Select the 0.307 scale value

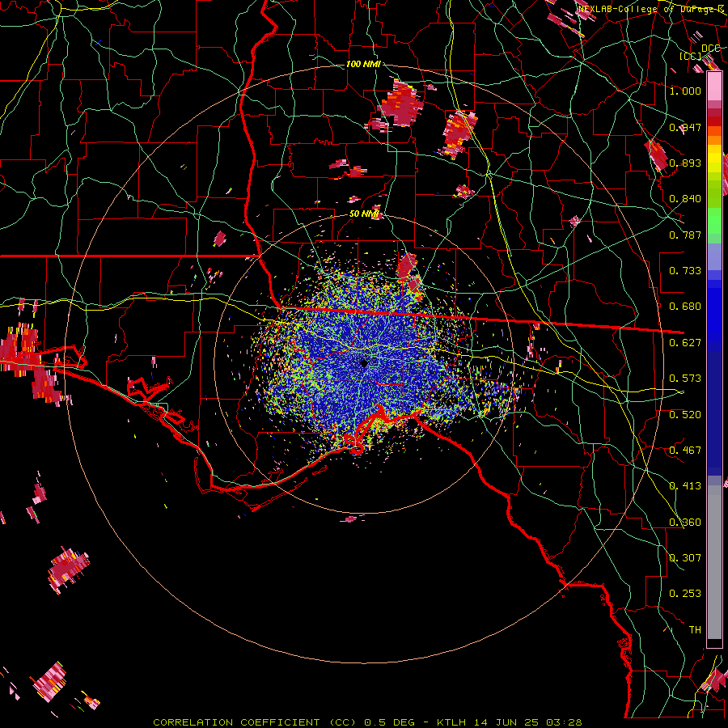tap(685, 558)
